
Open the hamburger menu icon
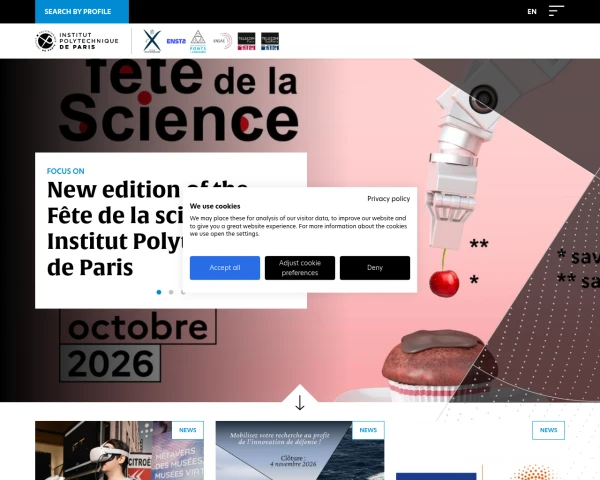pos(556,11)
